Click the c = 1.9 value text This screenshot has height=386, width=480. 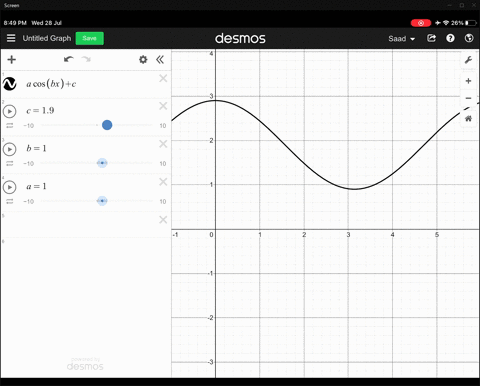[x=40, y=111]
